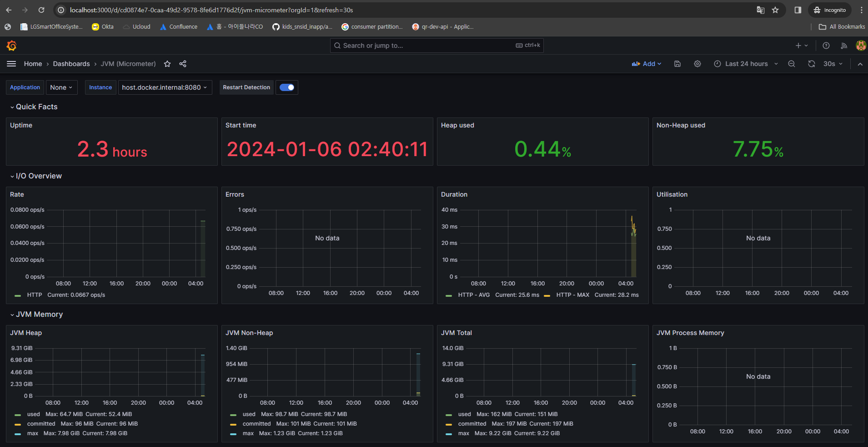Open the All Bookmarks folder
This screenshot has height=447, width=868.
coord(842,27)
